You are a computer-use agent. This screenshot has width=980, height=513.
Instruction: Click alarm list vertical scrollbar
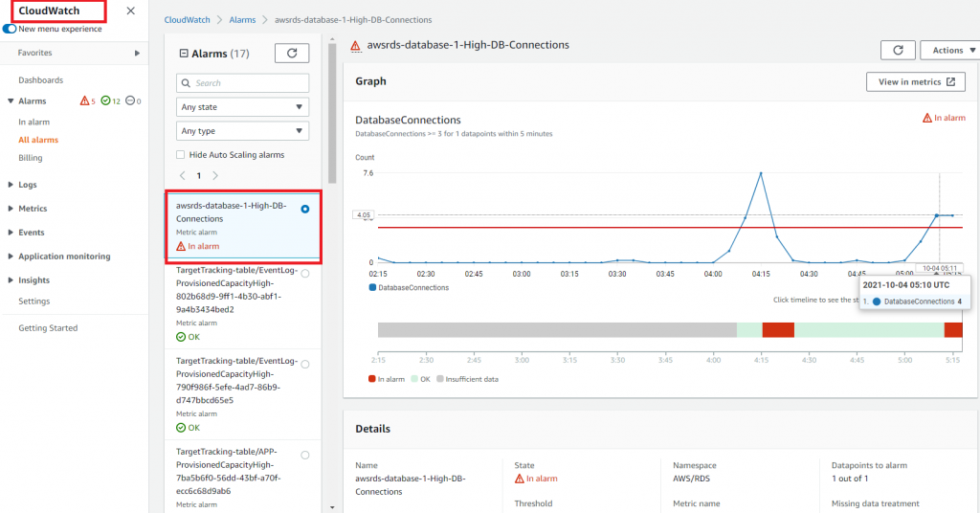pos(332,113)
